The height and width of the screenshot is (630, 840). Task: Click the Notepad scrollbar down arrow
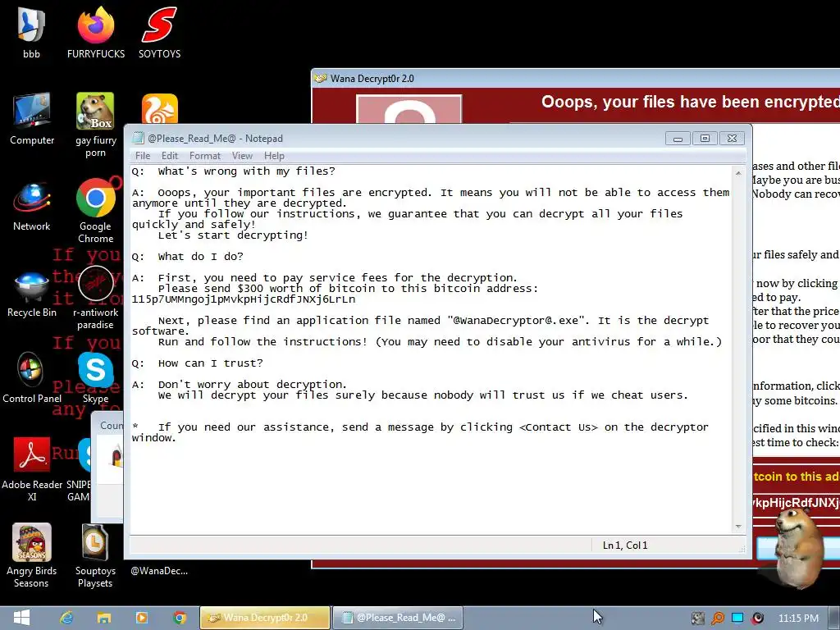[x=738, y=527]
